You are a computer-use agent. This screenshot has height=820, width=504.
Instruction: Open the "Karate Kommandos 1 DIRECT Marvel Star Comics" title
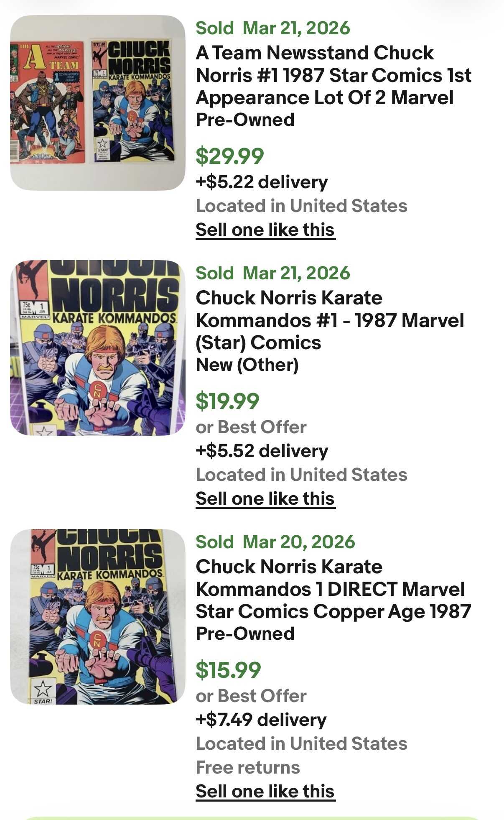(x=333, y=589)
